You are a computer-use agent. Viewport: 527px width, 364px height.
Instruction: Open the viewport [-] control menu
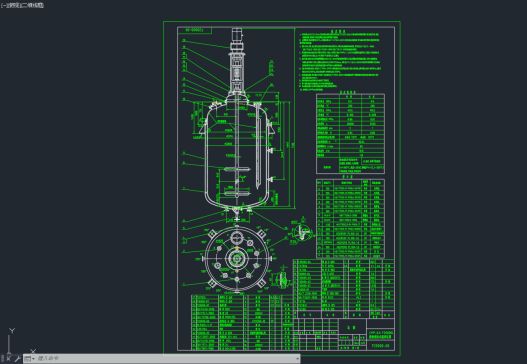(x=3, y=5)
